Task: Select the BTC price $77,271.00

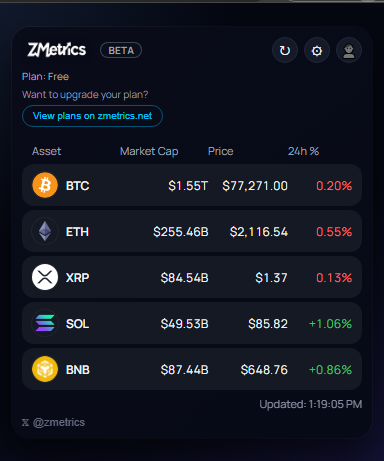Action: (x=255, y=186)
